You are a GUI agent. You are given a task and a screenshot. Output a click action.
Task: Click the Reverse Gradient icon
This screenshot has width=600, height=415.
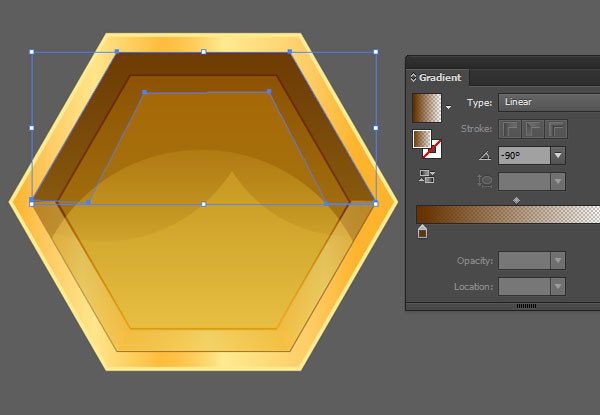click(x=427, y=176)
